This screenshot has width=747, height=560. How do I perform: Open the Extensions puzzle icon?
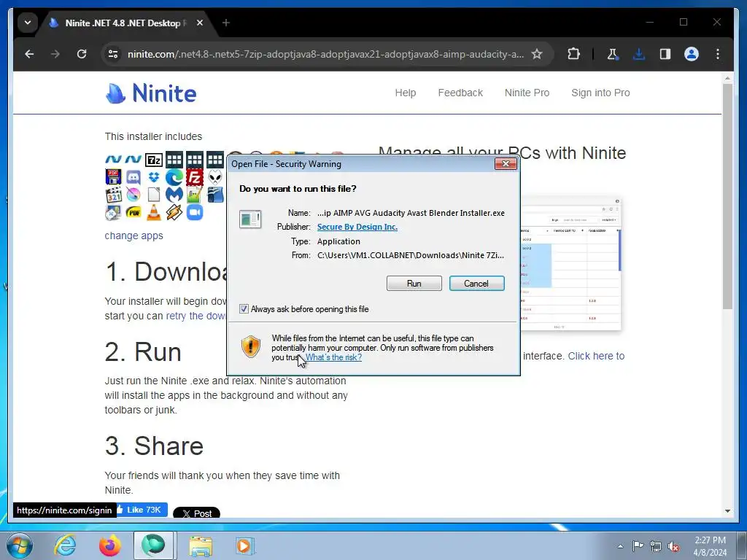[x=574, y=54]
